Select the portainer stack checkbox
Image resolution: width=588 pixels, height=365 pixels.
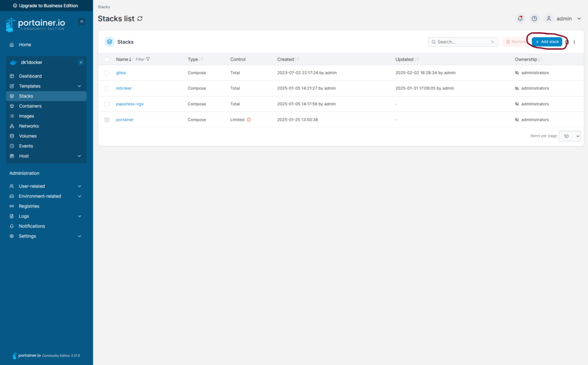pyautogui.click(x=107, y=120)
